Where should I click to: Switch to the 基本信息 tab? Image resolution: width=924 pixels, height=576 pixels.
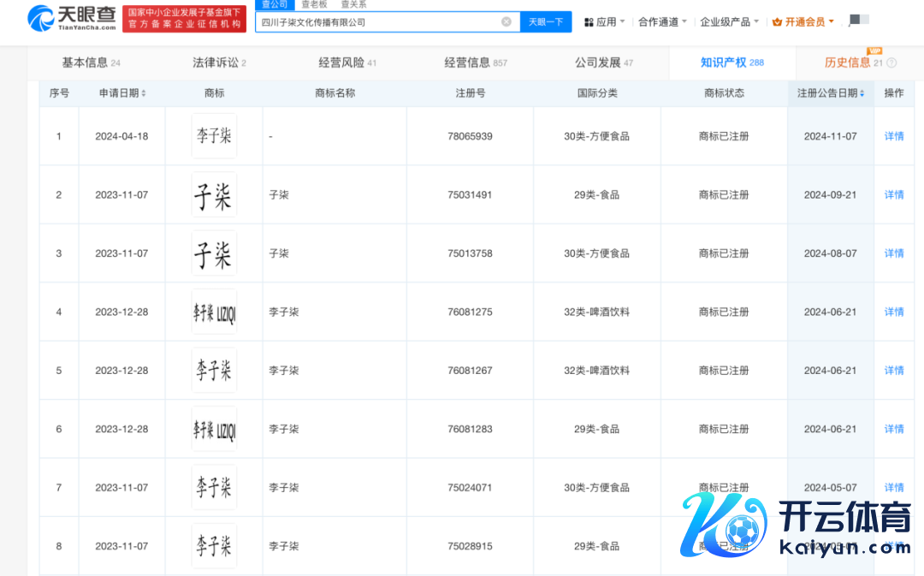tap(91, 62)
